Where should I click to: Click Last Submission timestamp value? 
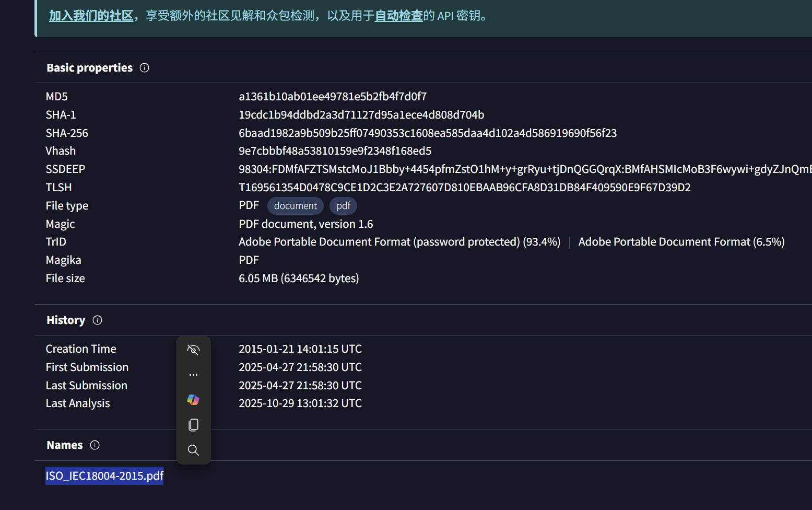point(300,386)
